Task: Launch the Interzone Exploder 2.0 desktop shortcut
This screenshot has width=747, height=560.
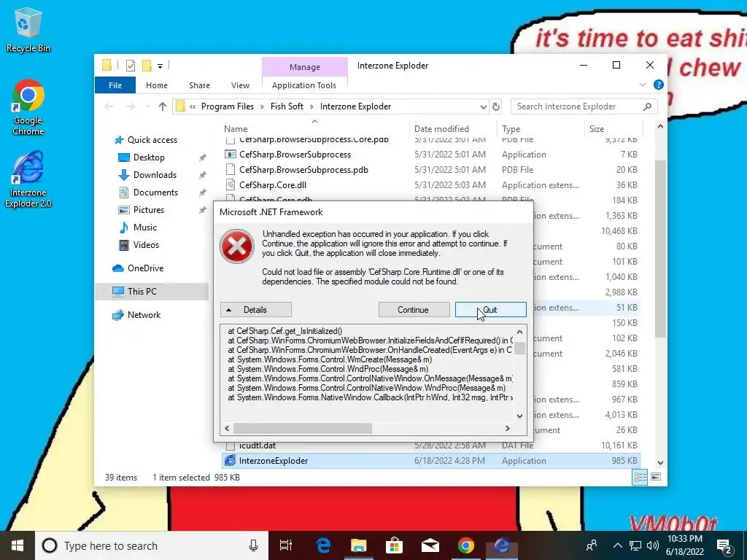Action: [28, 179]
